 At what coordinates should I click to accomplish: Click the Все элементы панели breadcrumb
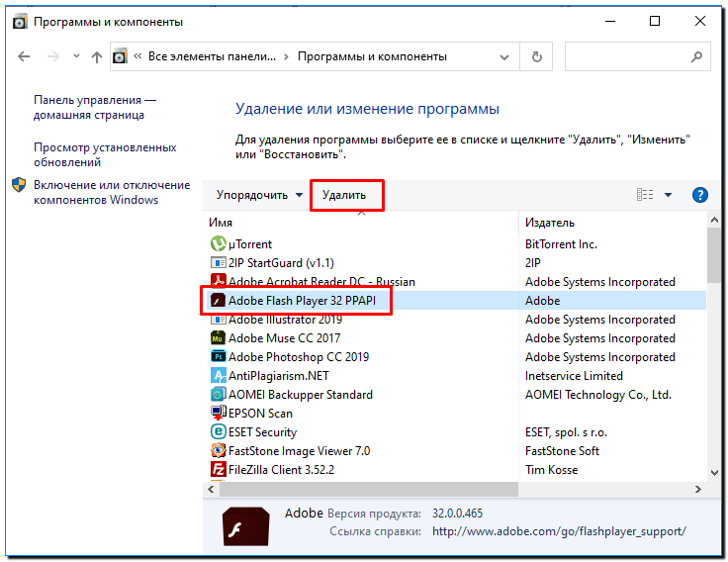[212, 56]
